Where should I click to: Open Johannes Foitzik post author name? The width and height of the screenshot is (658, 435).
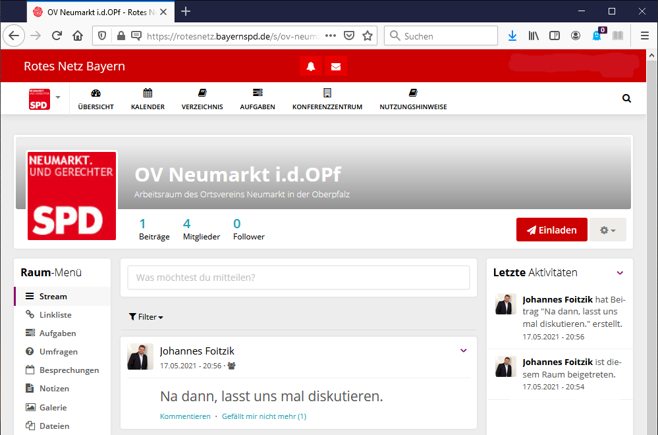(x=197, y=351)
